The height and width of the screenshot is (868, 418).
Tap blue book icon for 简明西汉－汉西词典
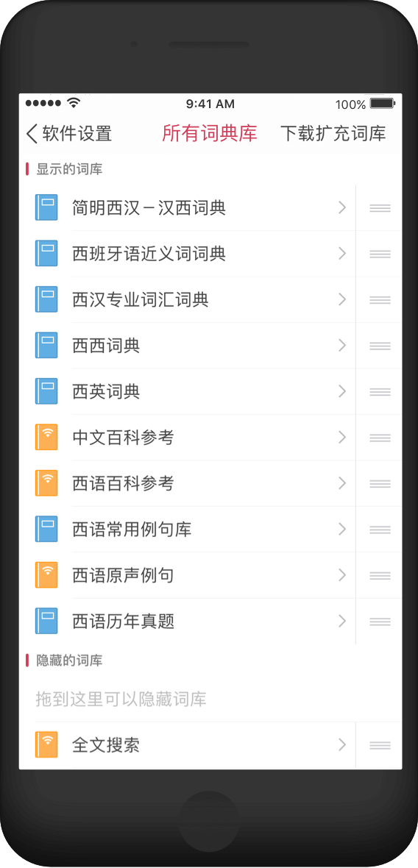[x=46, y=207]
